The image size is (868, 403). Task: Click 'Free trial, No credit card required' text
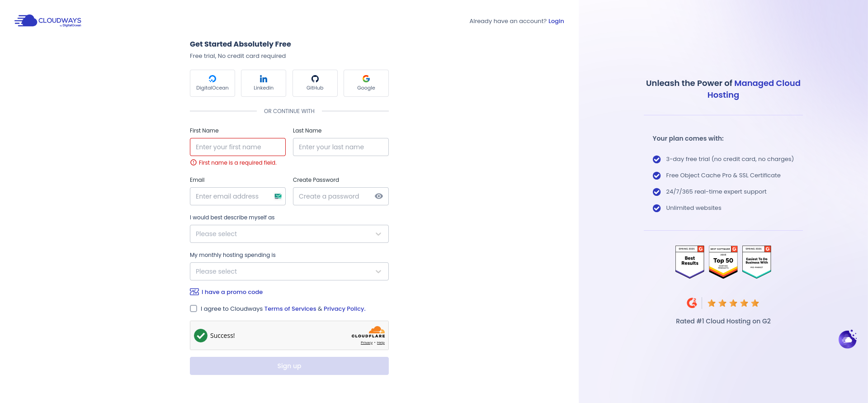pyautogui.click(x=238, y=56)
